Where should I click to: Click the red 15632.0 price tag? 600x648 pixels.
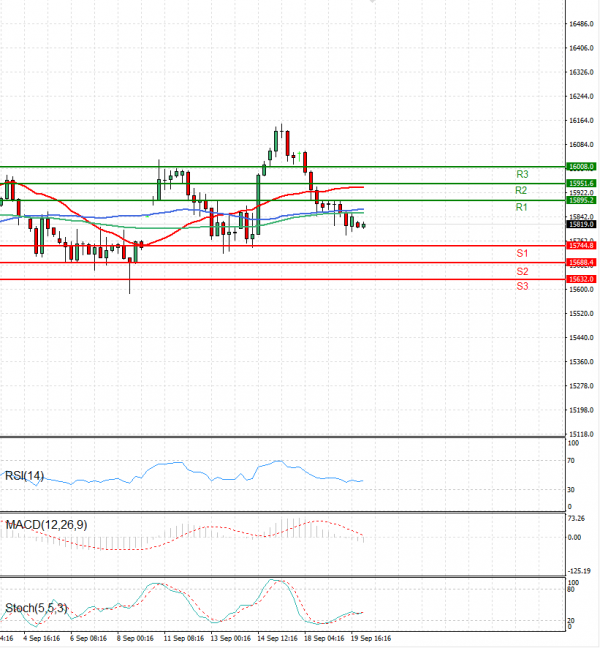click(x=582, y=279)
